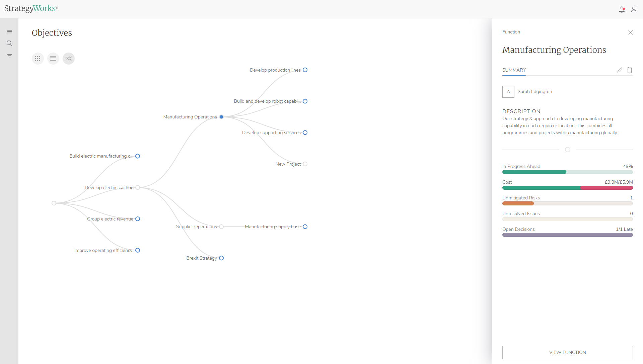Viewport: 643px width, 364px height.
Task: Switch to grid view of objectives
Action: click(38, 59)
